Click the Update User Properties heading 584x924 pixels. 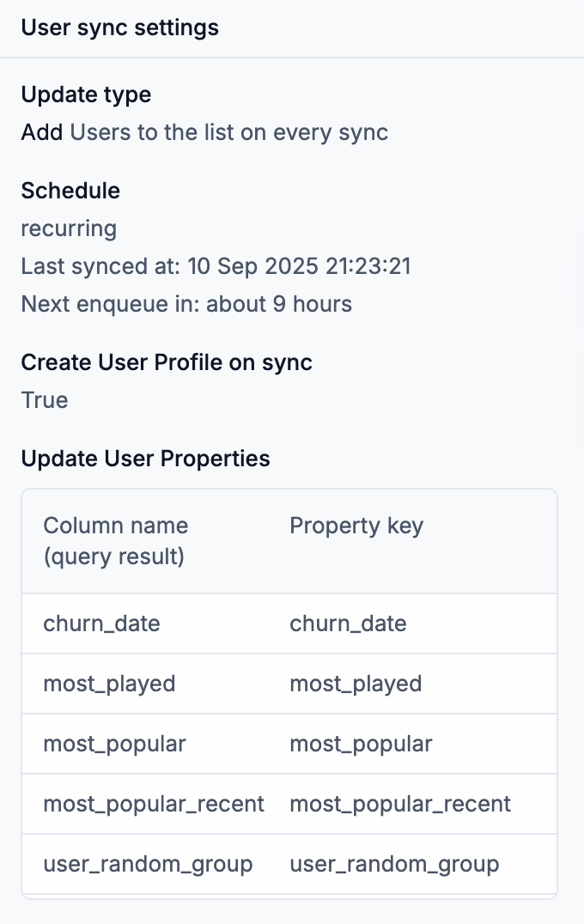point(145,459)
